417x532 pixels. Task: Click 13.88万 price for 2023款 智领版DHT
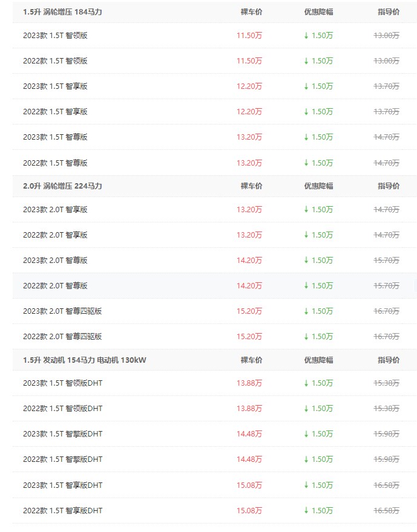click(x=249, y=383)
